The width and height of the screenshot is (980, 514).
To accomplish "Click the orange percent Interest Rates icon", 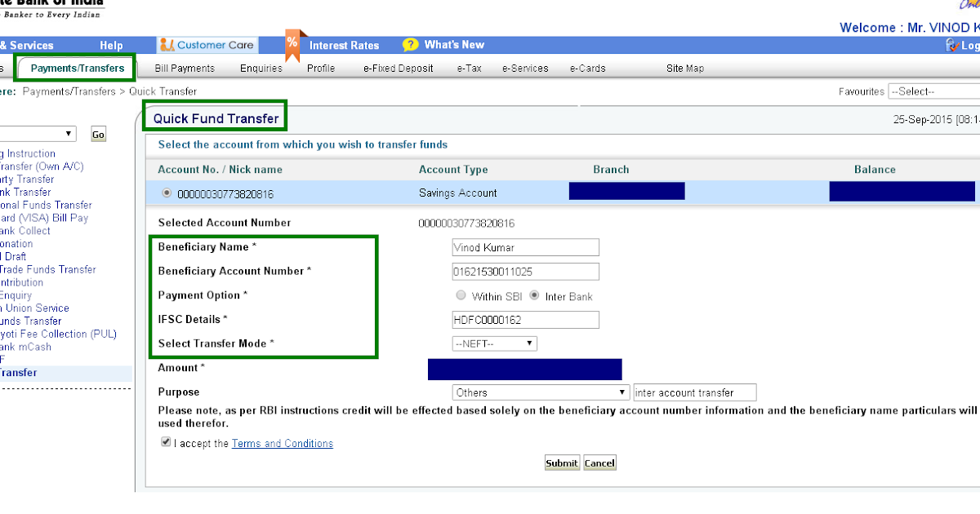I will (x=292, y=45).
